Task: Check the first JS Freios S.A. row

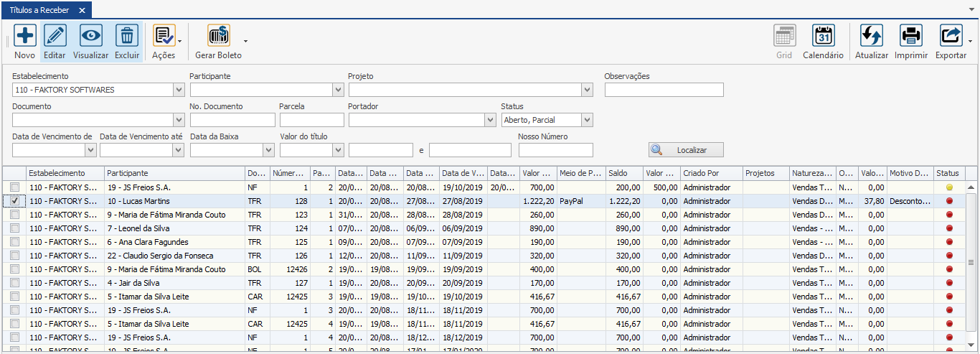Action: [x=15, y=187]
